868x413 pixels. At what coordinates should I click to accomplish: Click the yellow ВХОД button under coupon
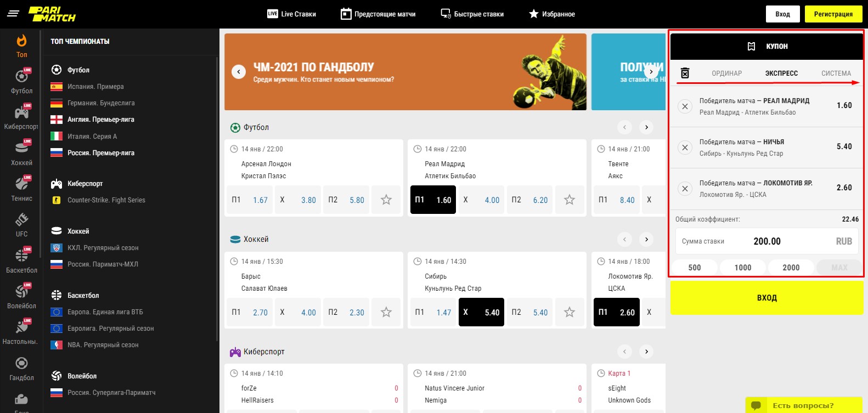pos(766,298)
